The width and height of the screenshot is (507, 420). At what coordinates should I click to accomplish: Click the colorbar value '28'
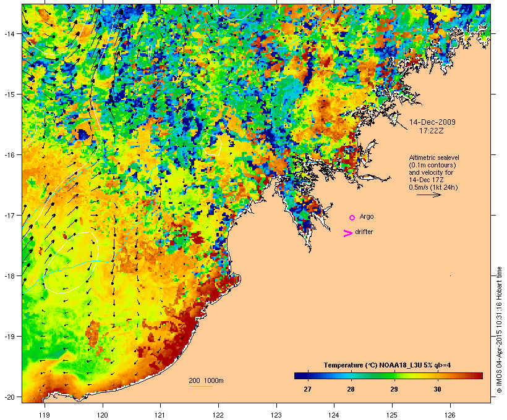pyautogui.click(x=351, y=389)
